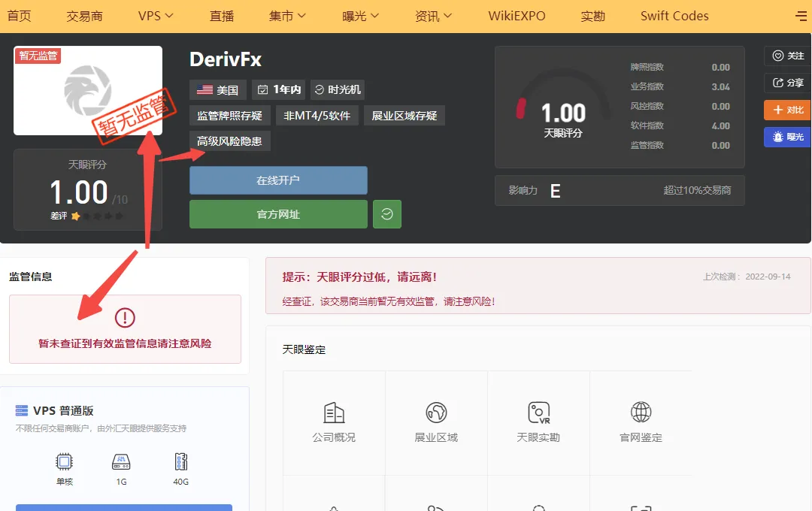Click 超过10%交易商 text
Viewport: 812px width, 511px height.
pos(697,191)
